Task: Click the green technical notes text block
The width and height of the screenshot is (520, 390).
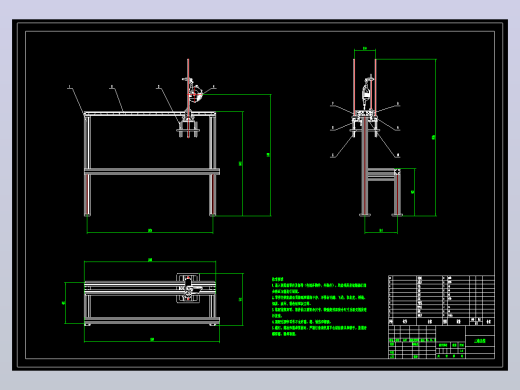Action: coord(319,306)
